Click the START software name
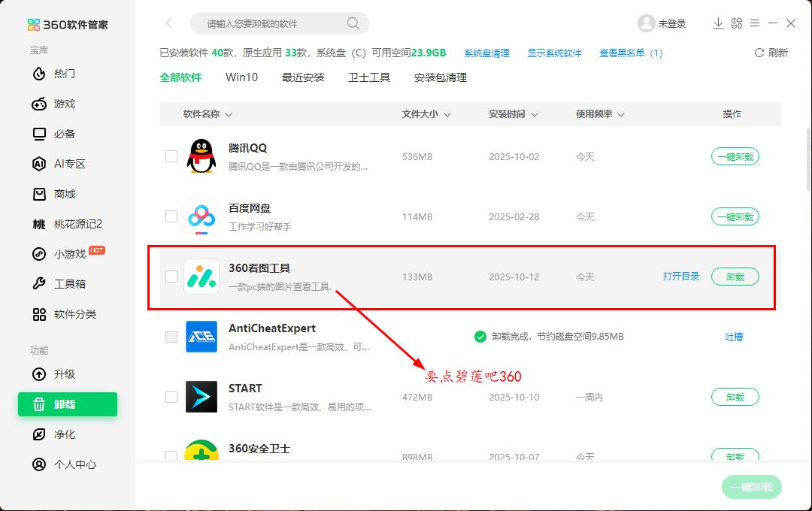 (x=245, y=389)
